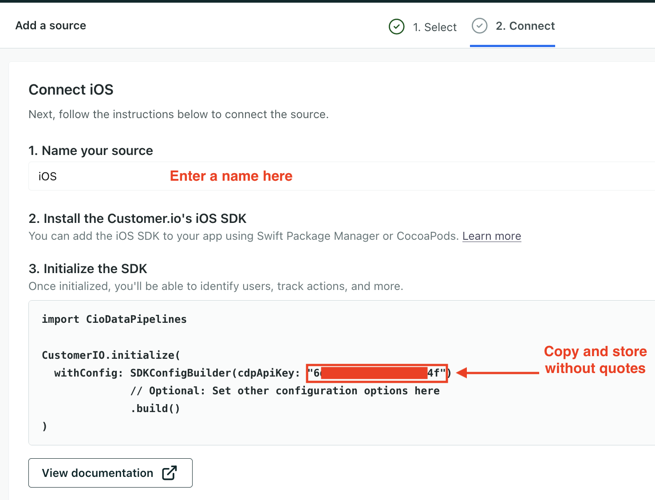This screenshot has width=655, height=500.
Task: Click the View documentation button
Action: [x=110, y=473]
